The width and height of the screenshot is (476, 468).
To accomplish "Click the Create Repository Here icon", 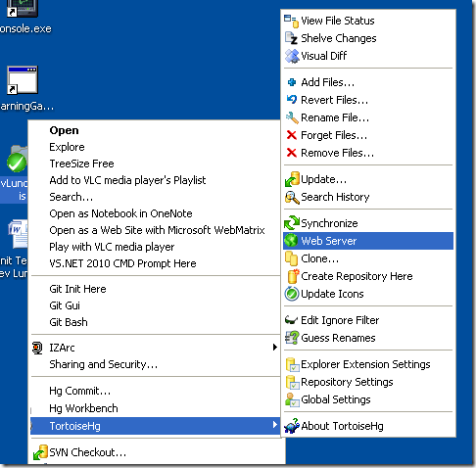I will 293,276.
